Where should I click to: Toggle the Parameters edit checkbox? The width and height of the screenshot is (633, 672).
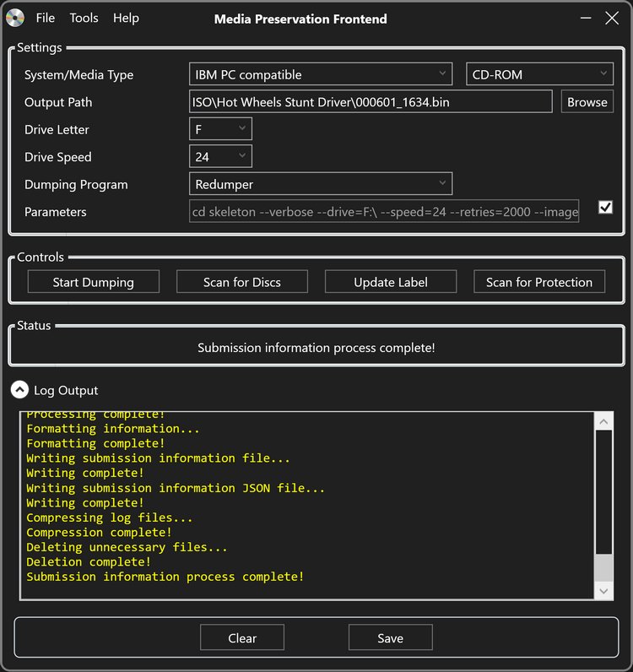605,208
